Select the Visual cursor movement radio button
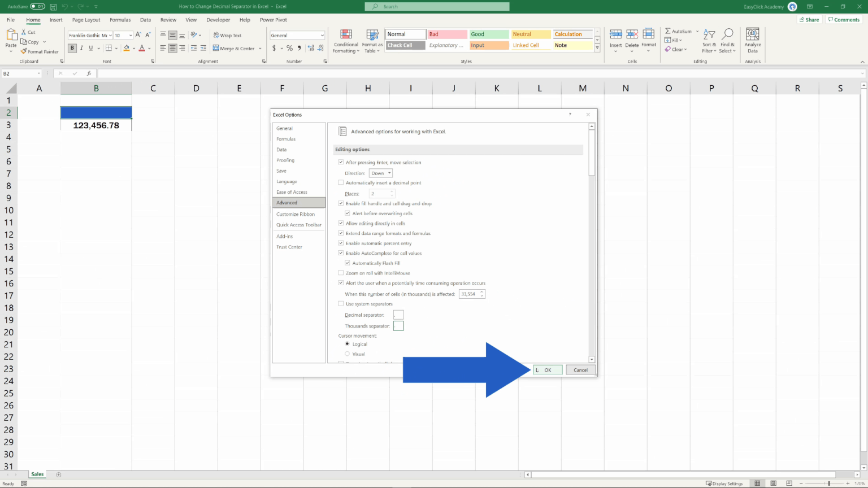The height and width of the screenshot is (488, 868). 347,354
